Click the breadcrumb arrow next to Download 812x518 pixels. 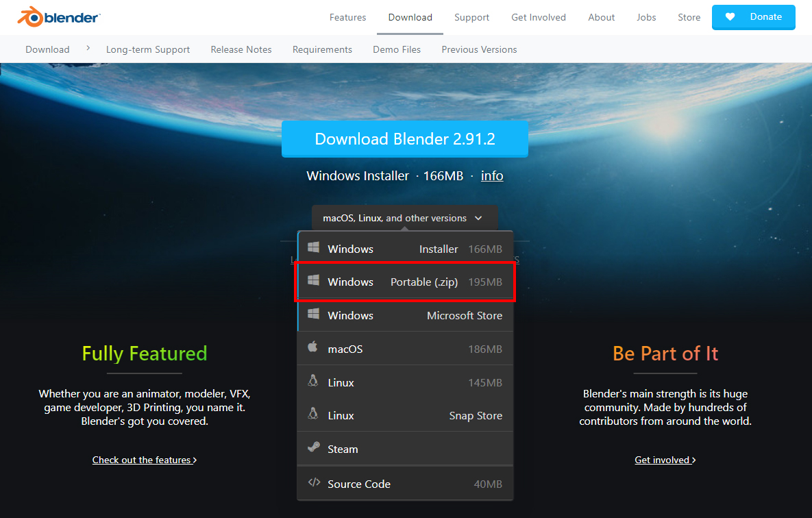[88, 48]
